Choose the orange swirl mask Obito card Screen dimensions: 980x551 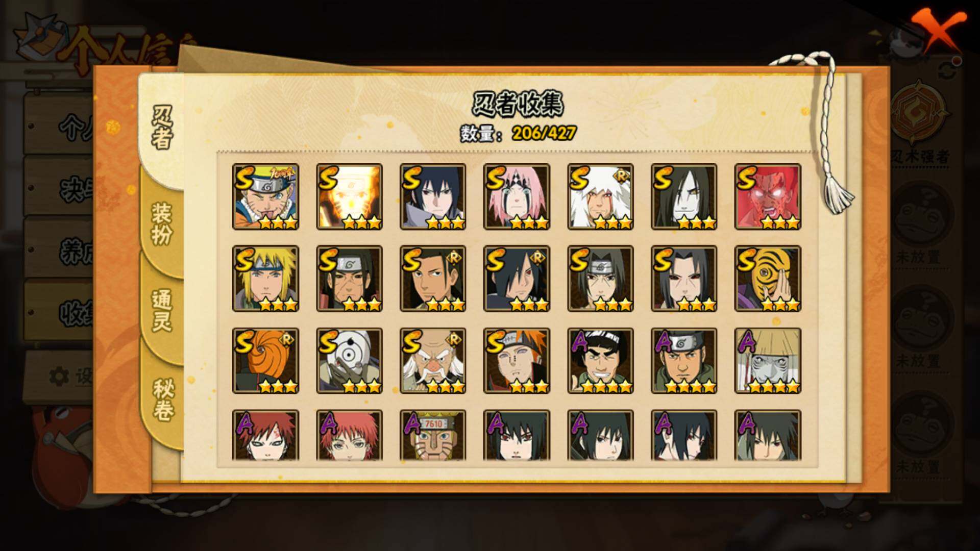(265, 361)
